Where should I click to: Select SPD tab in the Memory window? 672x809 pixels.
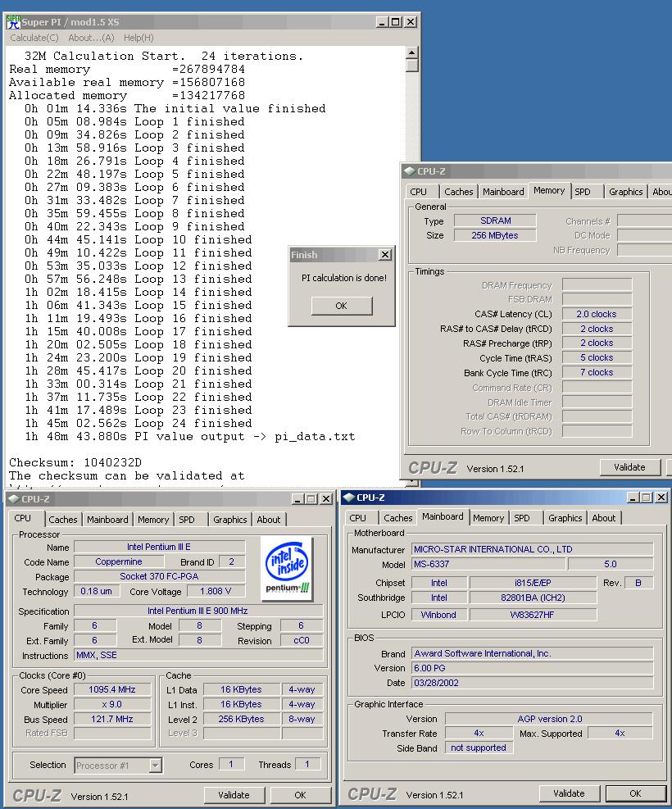click(x=583, y=192)
